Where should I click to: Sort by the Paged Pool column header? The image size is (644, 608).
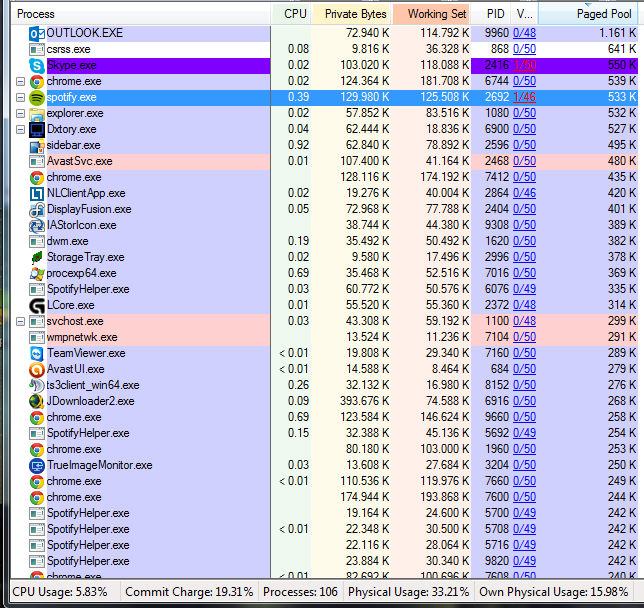point(588,14)
